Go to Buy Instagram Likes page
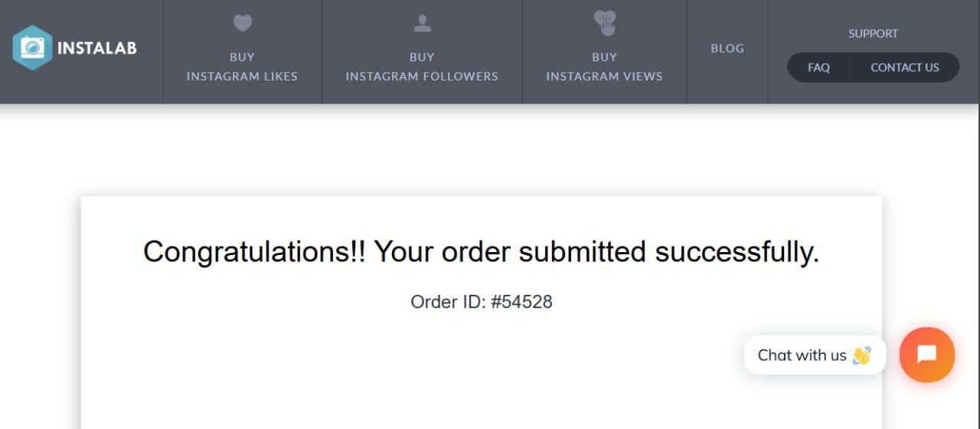This screenshot has width=980, height=429. [242, 76]
